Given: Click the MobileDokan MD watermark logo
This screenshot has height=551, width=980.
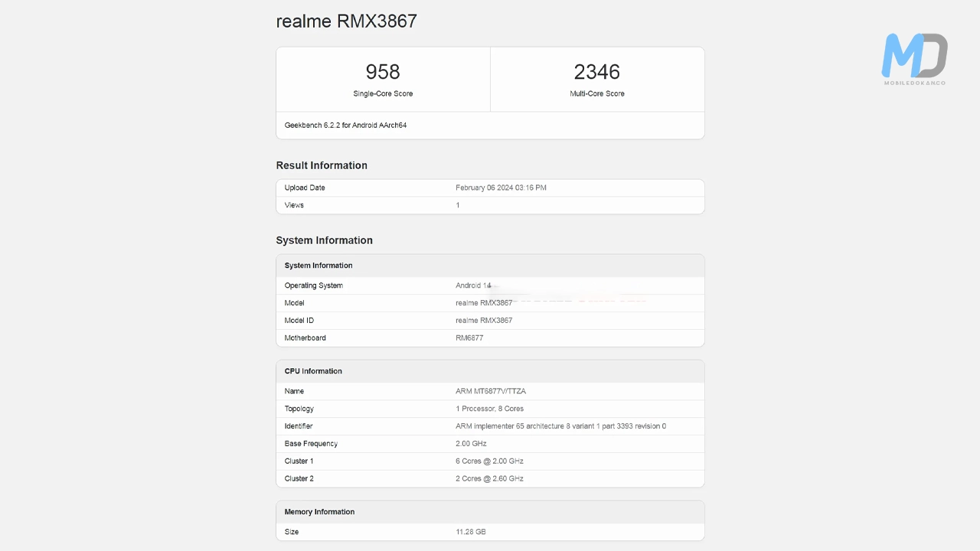Looking at the screenshot, I should (914, 58).
